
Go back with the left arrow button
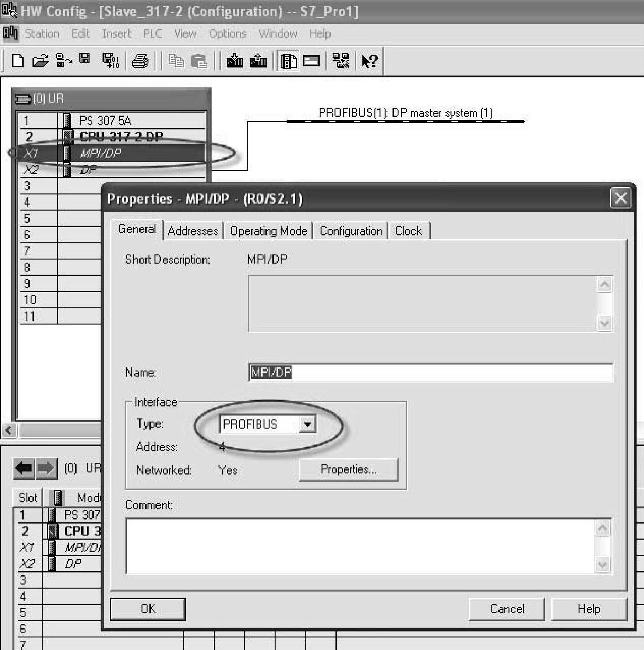coord(24,468)
